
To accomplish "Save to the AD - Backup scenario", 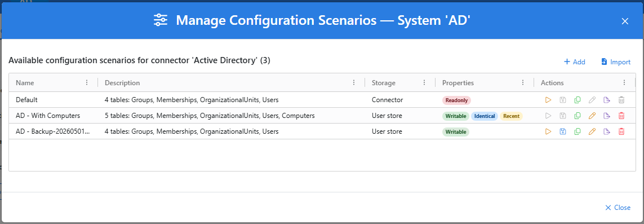I will point(562,131).
